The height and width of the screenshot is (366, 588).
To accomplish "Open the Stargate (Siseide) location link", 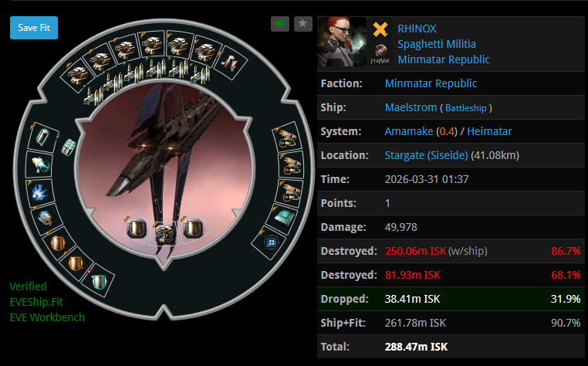I will 427,155.
